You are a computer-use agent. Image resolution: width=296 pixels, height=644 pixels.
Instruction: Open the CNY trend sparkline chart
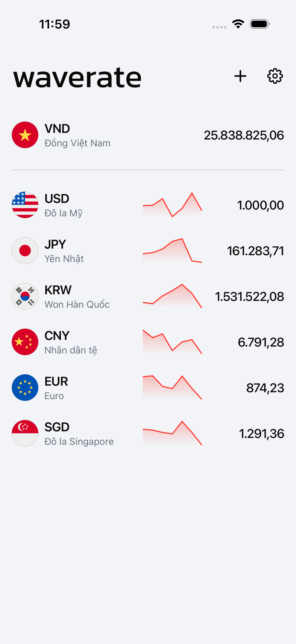[x=172, y=342]
